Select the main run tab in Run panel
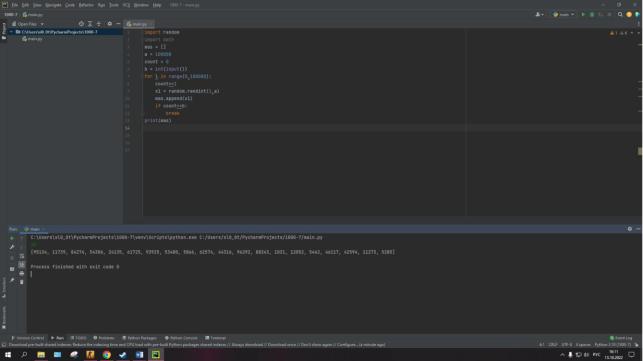The image size is (643, 361). click(x=34, y=229)
